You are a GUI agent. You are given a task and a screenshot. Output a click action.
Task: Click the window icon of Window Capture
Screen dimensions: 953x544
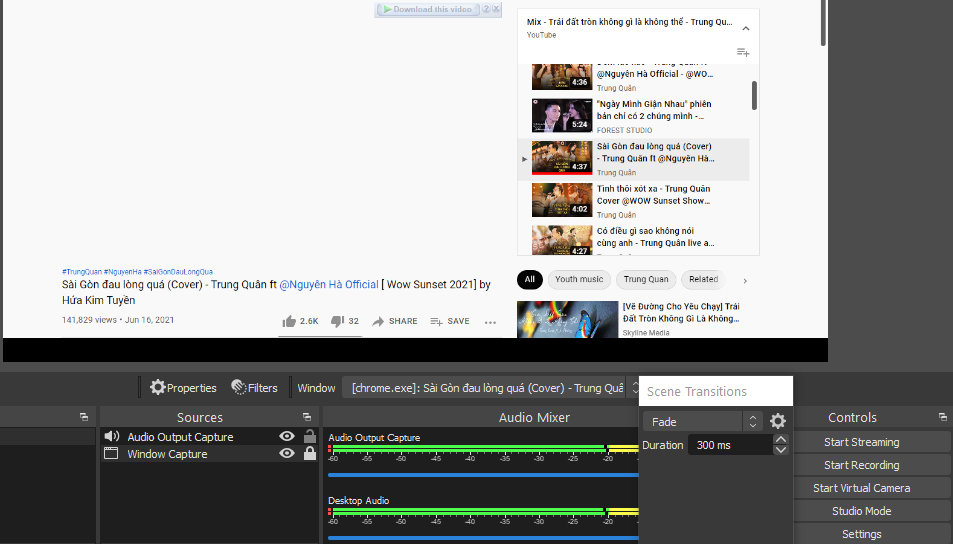click(111, 453)
